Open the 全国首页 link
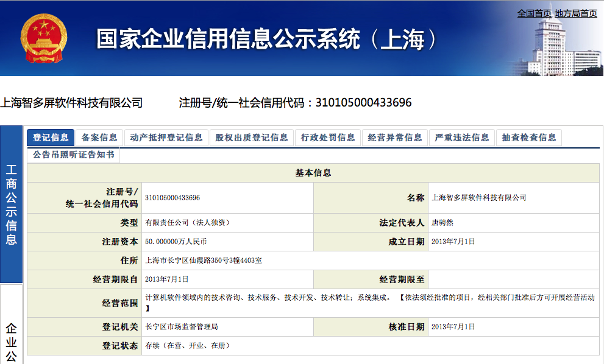 click(x=534, y=13)
